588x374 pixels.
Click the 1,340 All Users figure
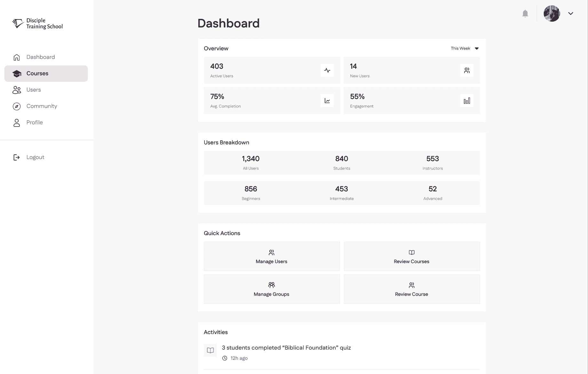point(251,163)
